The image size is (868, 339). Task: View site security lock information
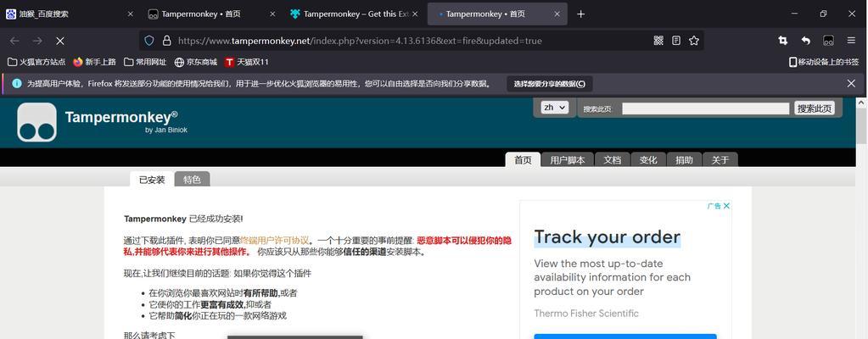pyautogui.click(x=166, y=41)
